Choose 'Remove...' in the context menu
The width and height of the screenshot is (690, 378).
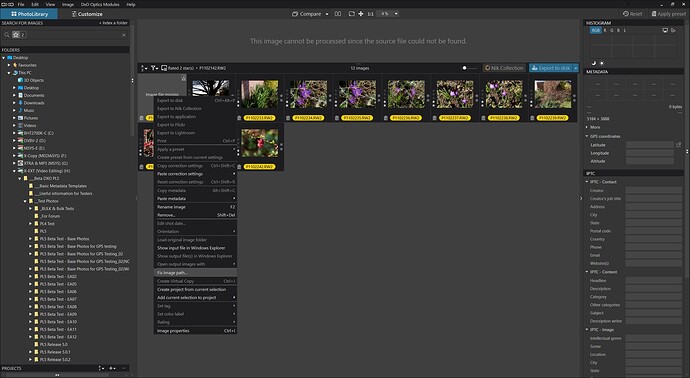point(195,215)
